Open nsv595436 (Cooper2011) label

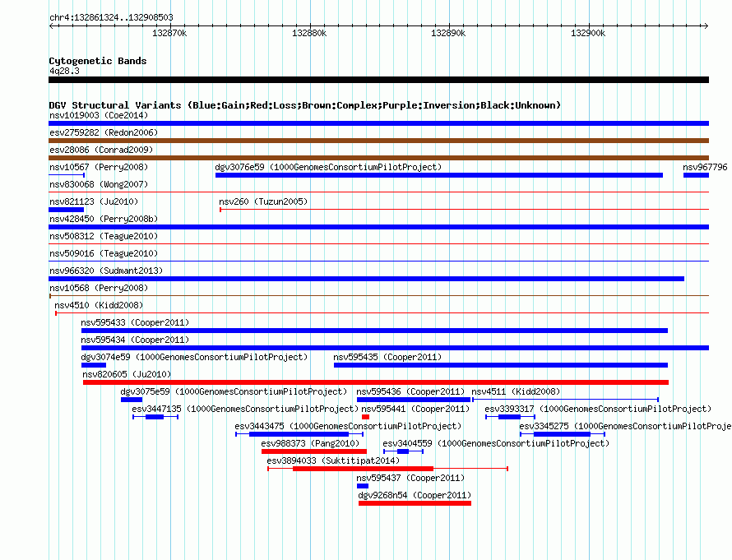coord(410,391)
